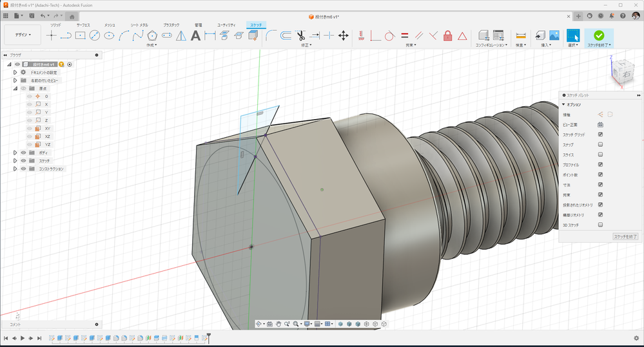Open the 拘束 dropdown menu

411,45
